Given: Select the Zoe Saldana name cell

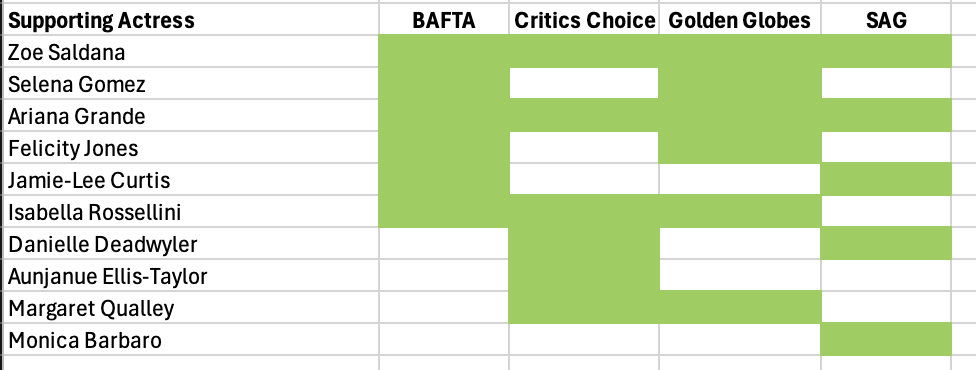Looking at the screenshot, I should click(x=191, y=52).
